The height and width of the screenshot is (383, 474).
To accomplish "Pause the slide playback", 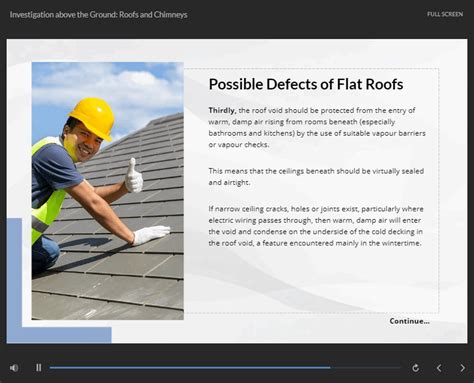I will click(39, 368).
